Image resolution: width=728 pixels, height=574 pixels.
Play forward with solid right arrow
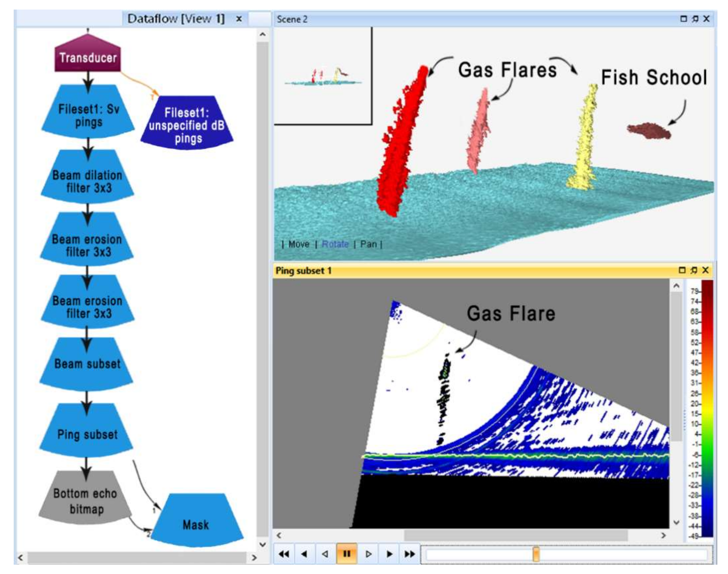click(x=389, y=554)
